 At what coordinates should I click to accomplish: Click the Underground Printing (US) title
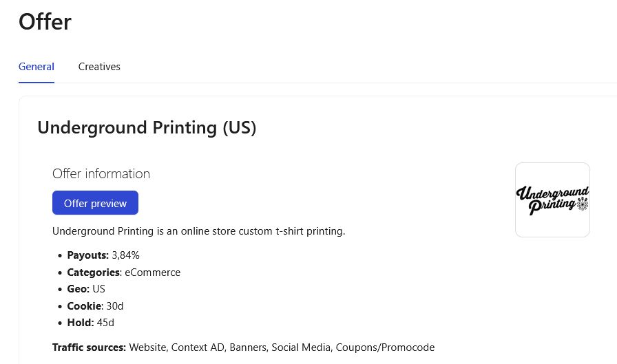pos(147,128)
